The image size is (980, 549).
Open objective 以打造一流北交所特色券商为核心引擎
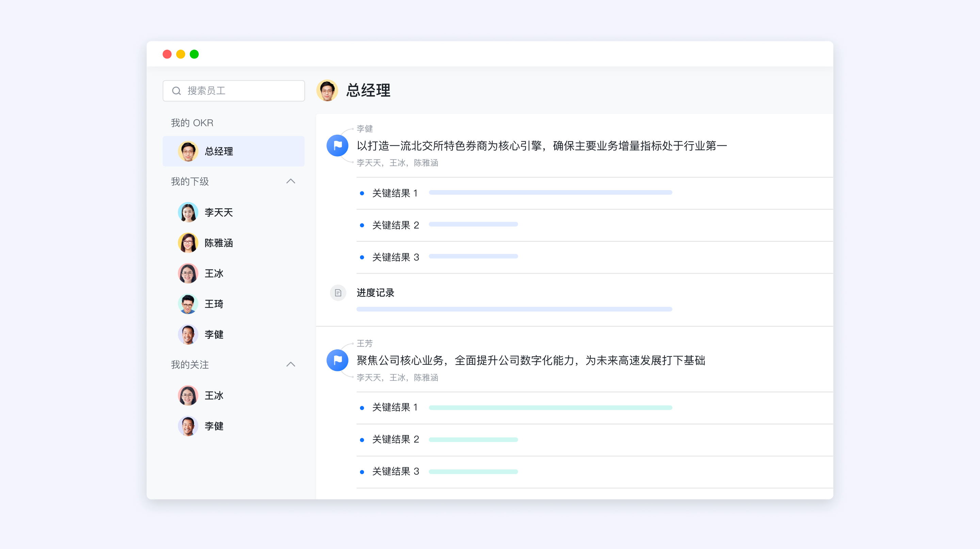542,146
